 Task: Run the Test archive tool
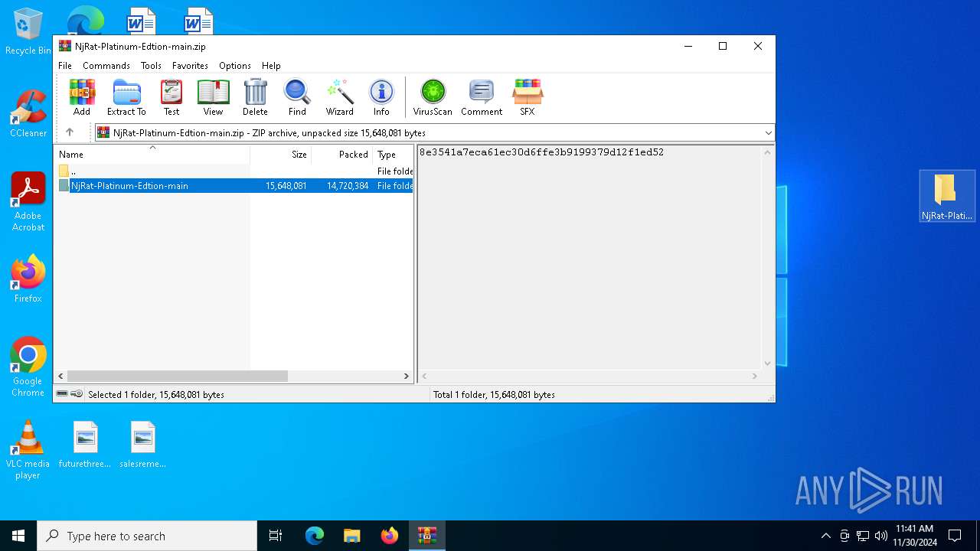coord(171,97)
